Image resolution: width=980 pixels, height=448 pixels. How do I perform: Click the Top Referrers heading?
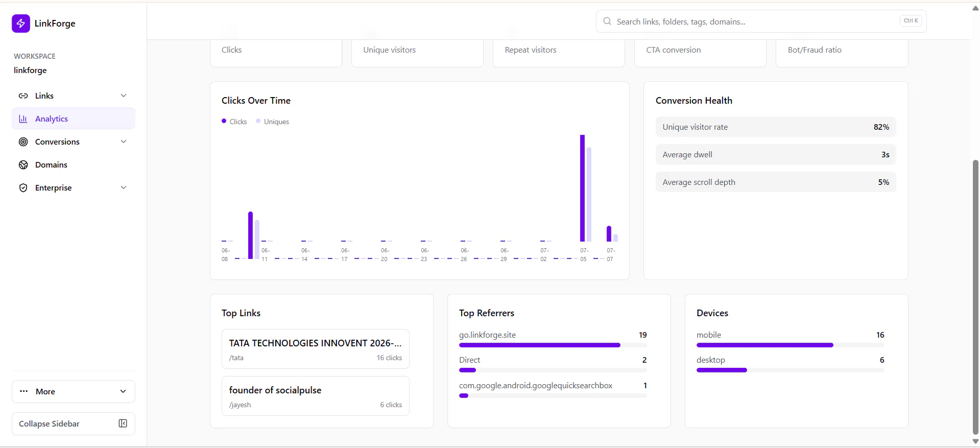(487, 313)
